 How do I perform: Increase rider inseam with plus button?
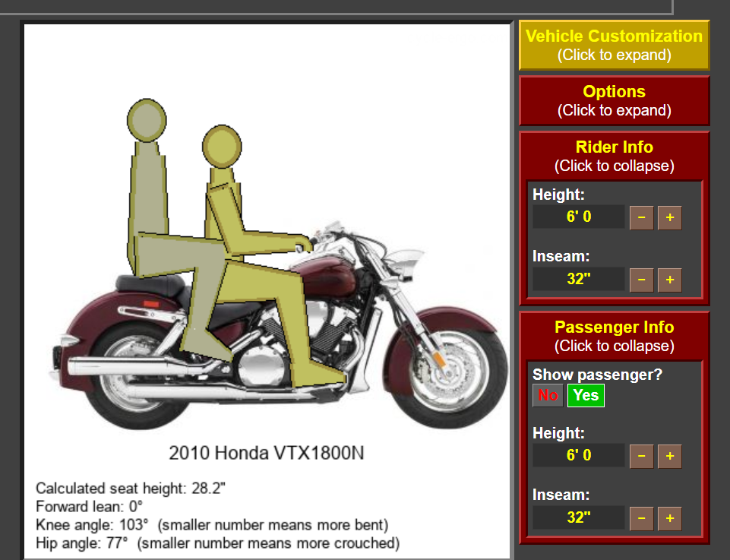669,280
